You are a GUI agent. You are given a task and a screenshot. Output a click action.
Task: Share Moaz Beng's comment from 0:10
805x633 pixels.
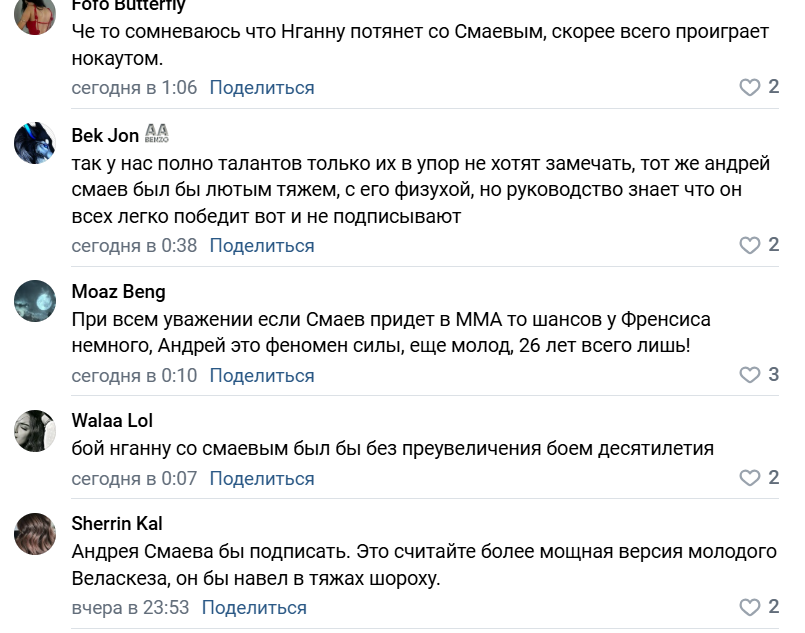[262, 376]
